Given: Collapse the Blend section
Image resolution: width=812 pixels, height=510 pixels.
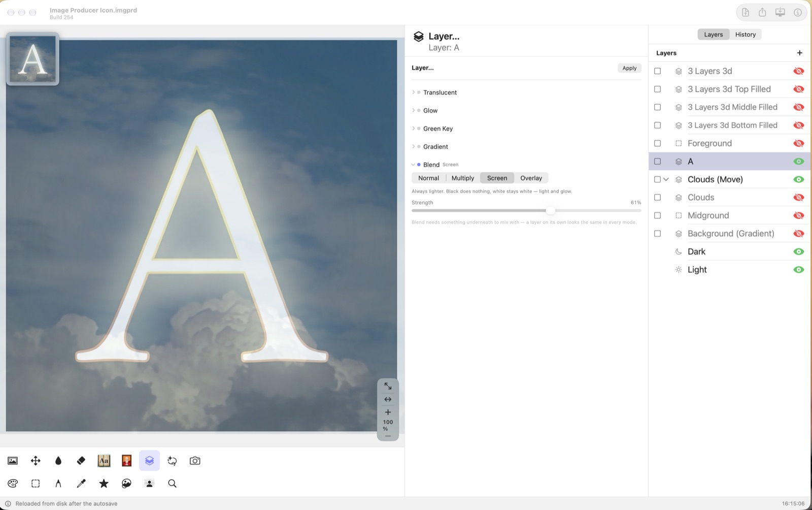Looking at the screenshot, I should pos(413,165).
